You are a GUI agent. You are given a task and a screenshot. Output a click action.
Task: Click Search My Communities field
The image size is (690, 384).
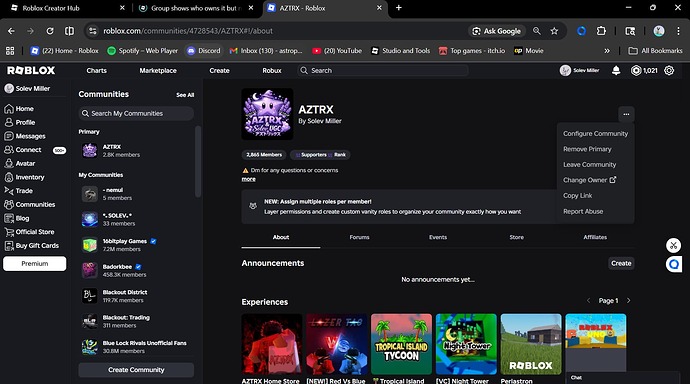pos(136,113)
